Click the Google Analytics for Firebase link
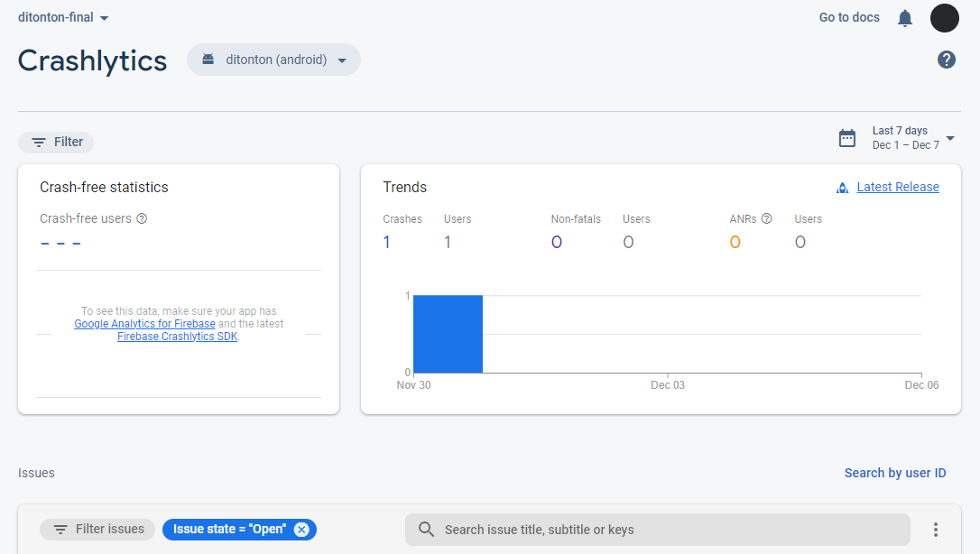The height and width of the screenshot is (554, 980). [x=144, y=323]
